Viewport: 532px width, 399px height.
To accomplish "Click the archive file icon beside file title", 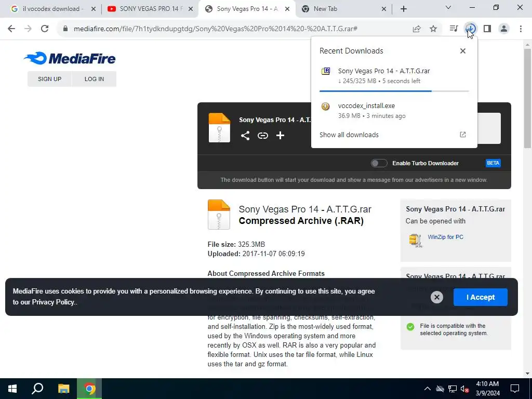I will coord(219,215).
